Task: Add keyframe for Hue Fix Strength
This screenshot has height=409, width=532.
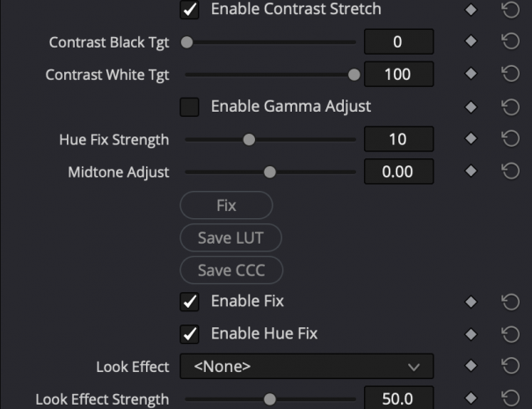Action: pyautogui.click(x=470, y=139)
